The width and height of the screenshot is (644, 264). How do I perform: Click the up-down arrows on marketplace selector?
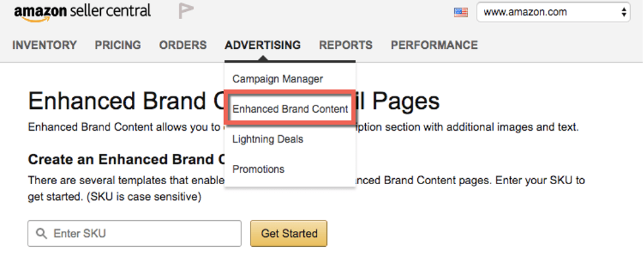624,12
